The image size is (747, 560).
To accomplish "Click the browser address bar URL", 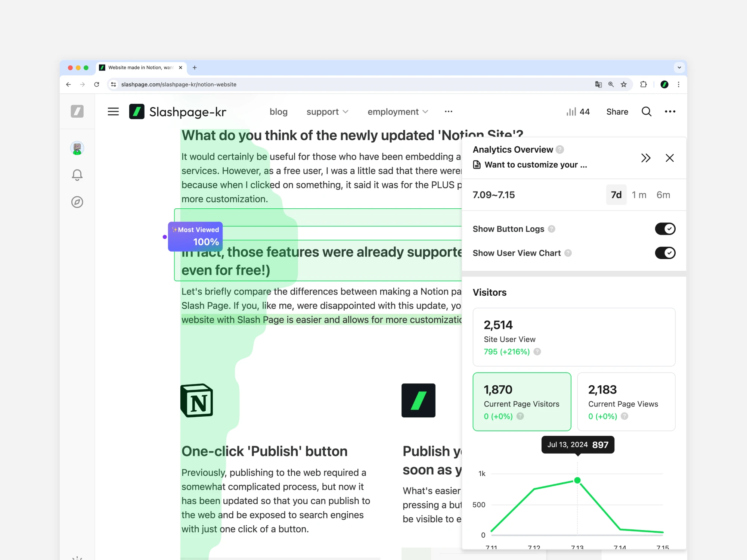I will pyautogui.click(x=179, y=84).
